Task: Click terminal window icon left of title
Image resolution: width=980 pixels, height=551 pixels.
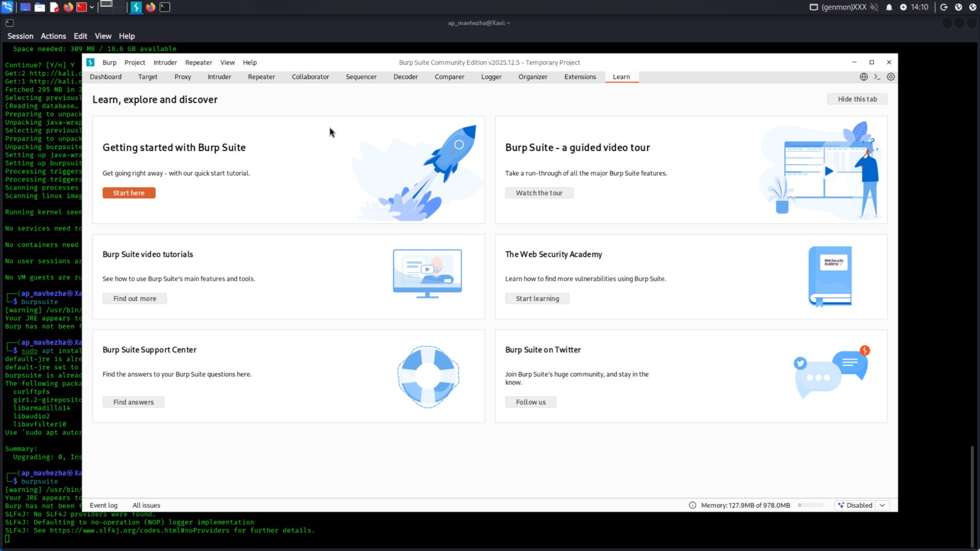Action: [x=9, y=23]
